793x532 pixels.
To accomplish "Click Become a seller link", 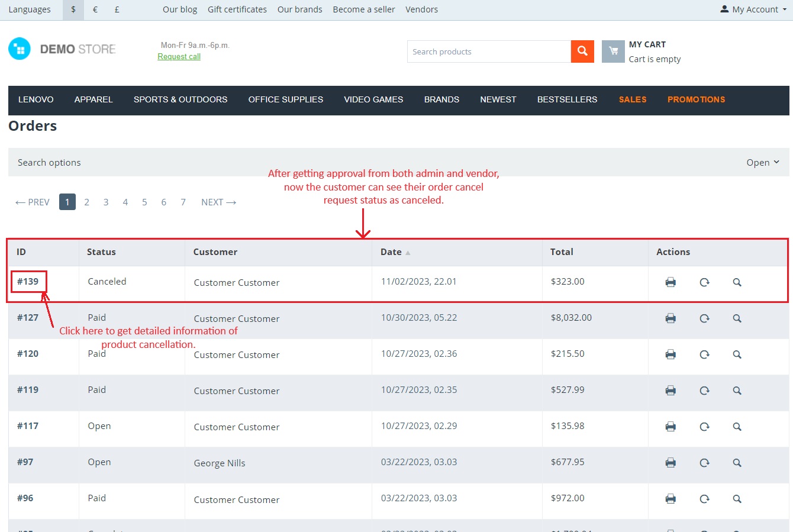I will [x=364, y=9].
